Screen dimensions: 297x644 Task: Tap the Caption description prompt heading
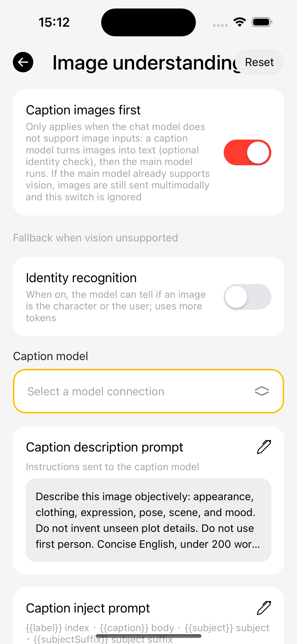point(105,447)
